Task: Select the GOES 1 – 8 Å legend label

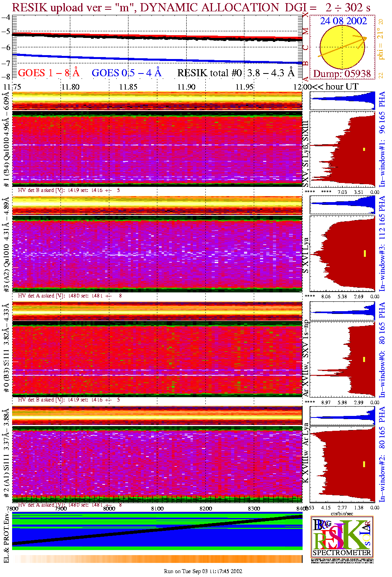Action: (48, 73)
